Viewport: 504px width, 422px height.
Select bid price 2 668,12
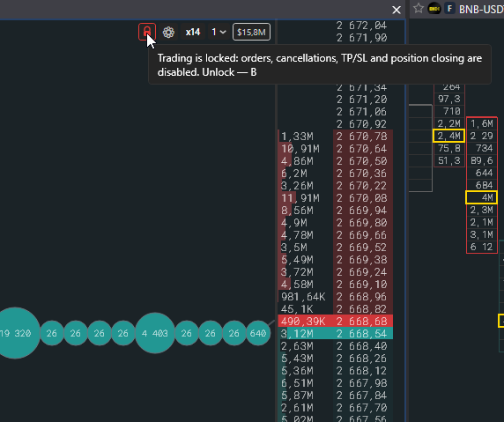362,371
